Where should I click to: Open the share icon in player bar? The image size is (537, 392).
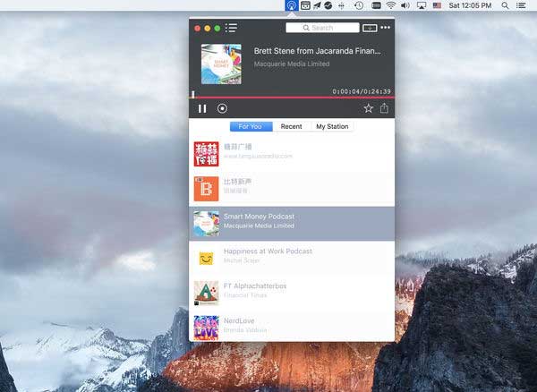[x=384, y=108]
